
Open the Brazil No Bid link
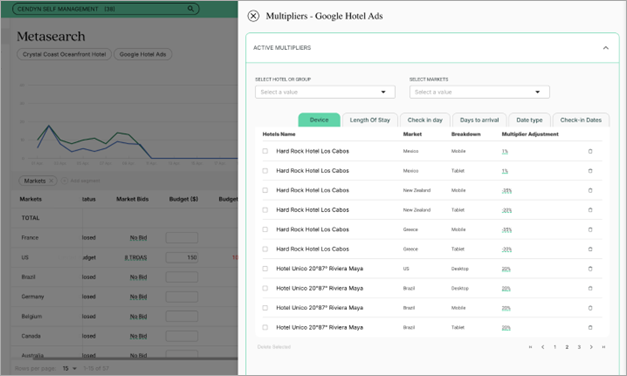pyautogui.click(x=138, y=277)
